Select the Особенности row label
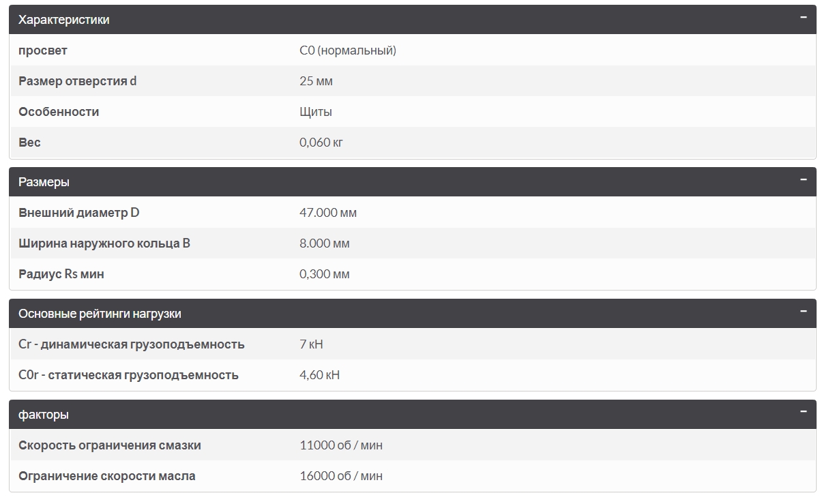 point(59,112)
